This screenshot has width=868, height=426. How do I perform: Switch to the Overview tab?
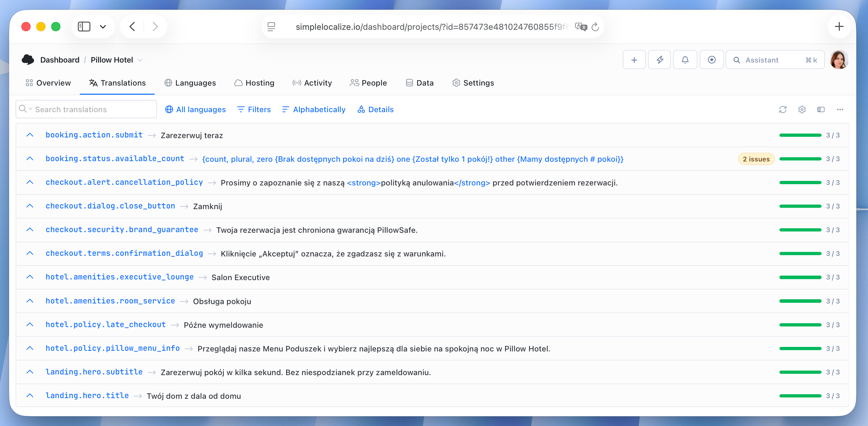click(48, 83)
